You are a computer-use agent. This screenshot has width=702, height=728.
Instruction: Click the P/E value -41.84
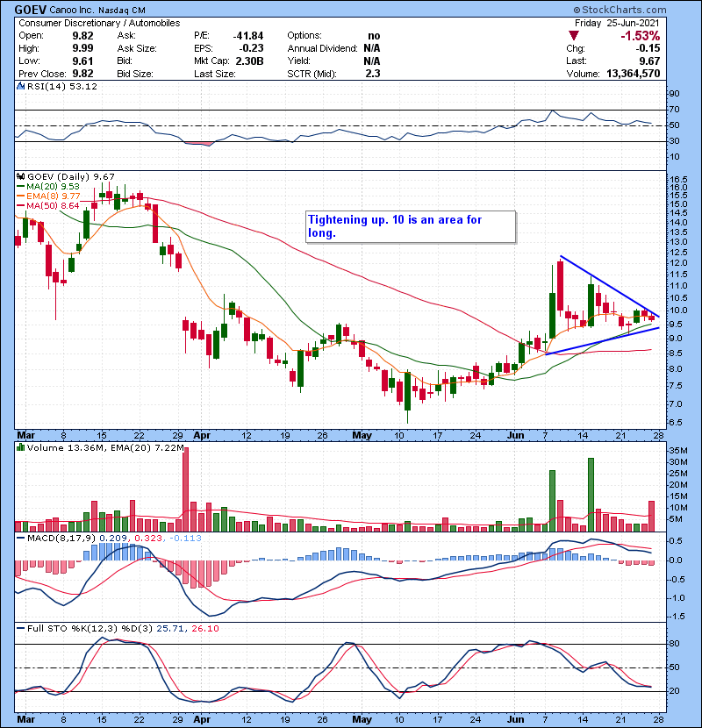coord(248,36)
